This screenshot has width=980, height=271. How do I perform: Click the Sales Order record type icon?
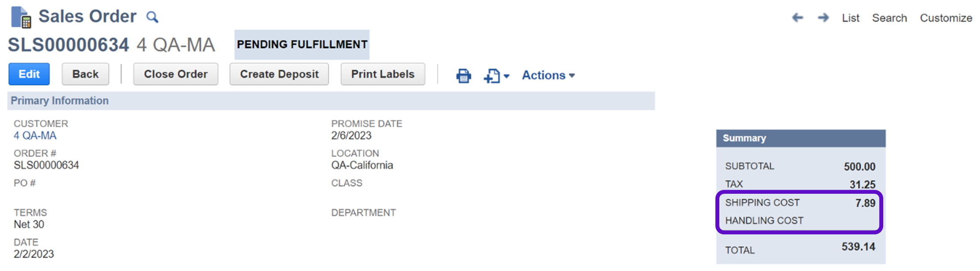21,18
